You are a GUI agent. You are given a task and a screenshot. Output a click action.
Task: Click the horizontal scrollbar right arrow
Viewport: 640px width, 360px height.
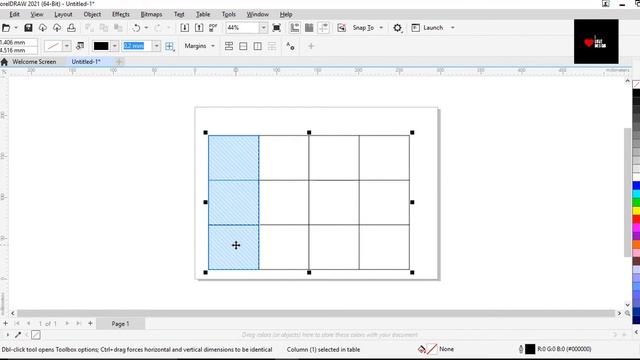coord(619,313)
